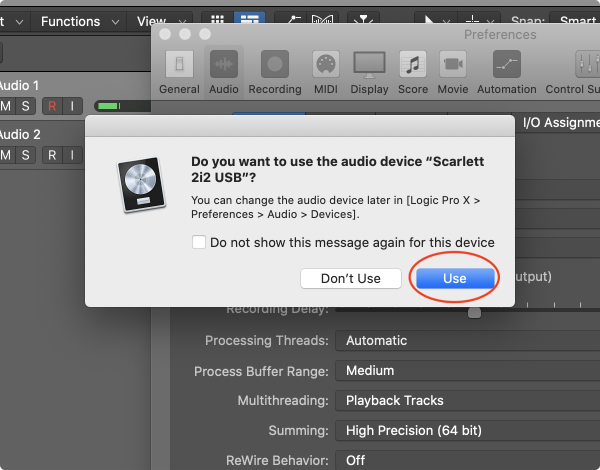Minimize the Preferences window
This screenshot has height=470, width=600.
point(185,34)
